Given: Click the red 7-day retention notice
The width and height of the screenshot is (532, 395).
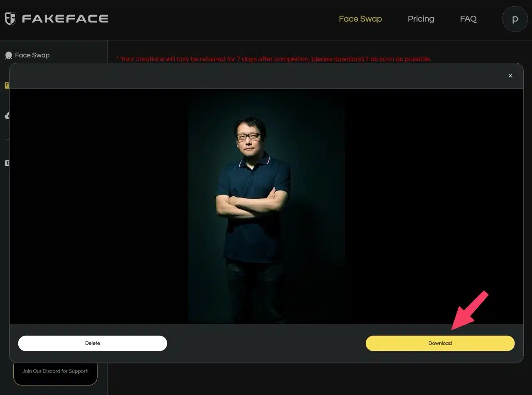Looking at the screenshot, I should click(x=273, y=59).
